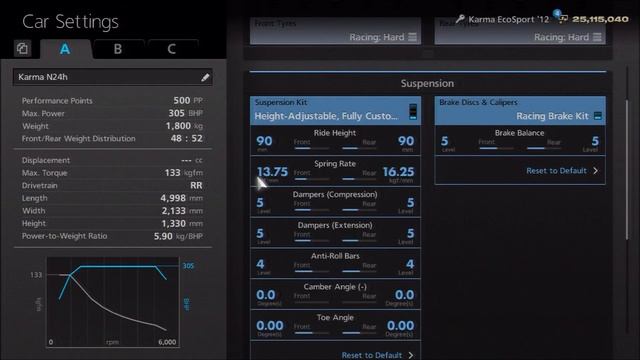The height and width of the screenshot is (360, 640).
Task: Select front Spring Rate value 13.75
Action: pos(272,171)
